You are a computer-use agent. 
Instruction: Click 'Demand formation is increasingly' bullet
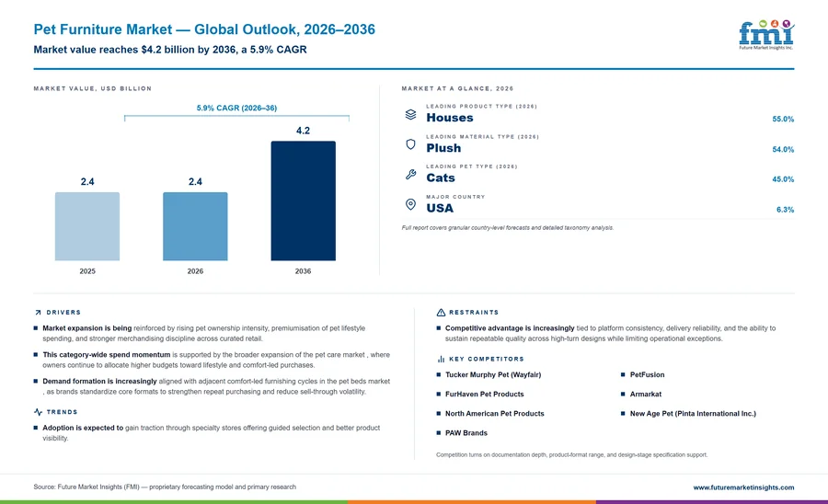(x=216, y=386)
